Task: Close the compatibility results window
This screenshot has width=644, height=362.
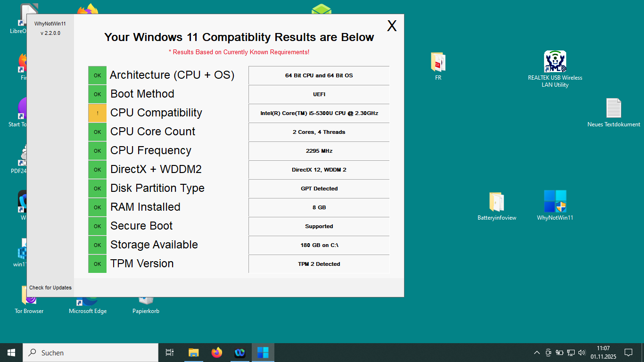Action: [392, 26]
